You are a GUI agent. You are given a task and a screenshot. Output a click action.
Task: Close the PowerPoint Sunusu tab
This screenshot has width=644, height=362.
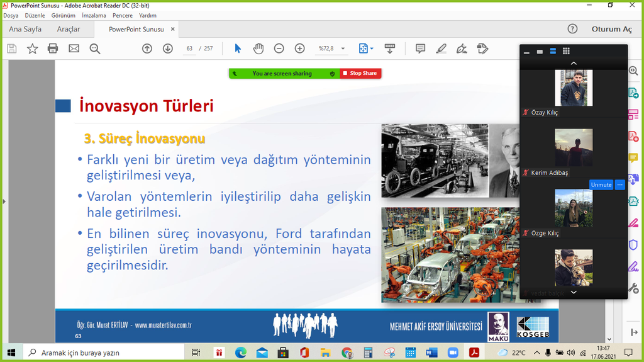pos(172,29)
